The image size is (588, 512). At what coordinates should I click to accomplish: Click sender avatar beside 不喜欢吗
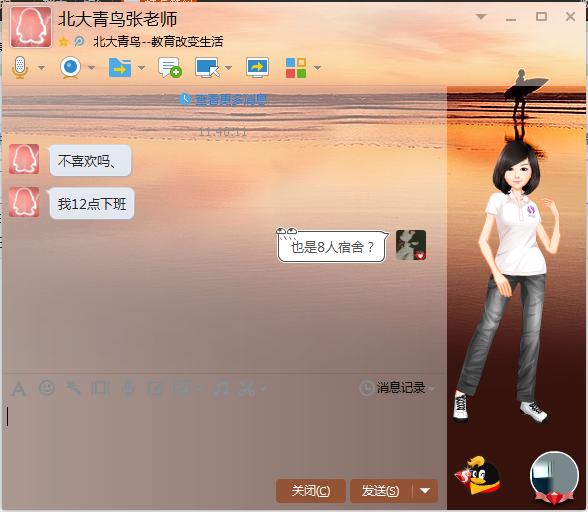click(x=24, y=159)
